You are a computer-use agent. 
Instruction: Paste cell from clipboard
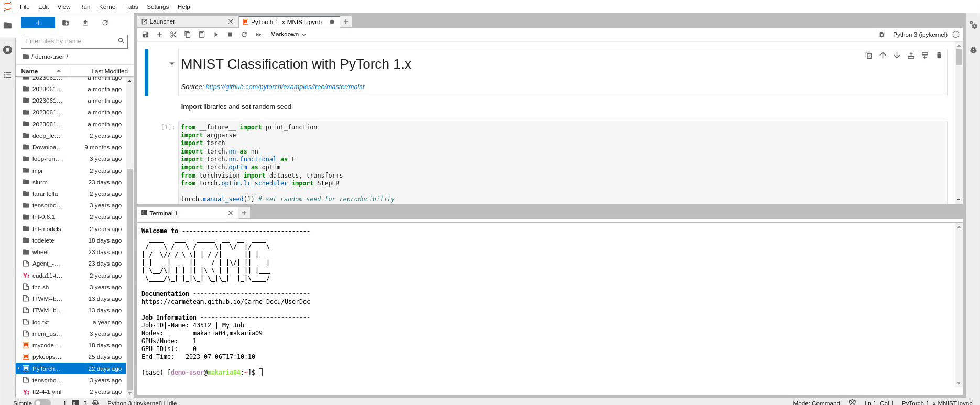[x=202, y=35]
